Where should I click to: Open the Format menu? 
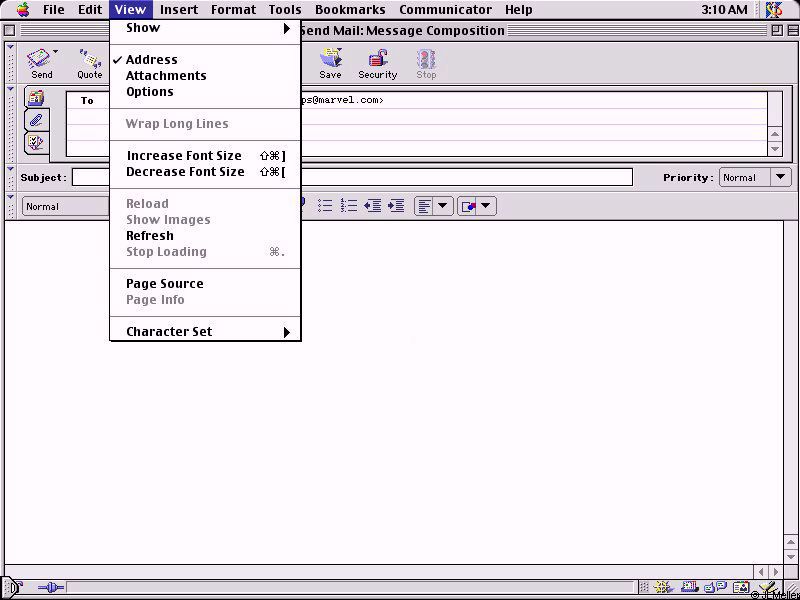(x=233, y=9)
